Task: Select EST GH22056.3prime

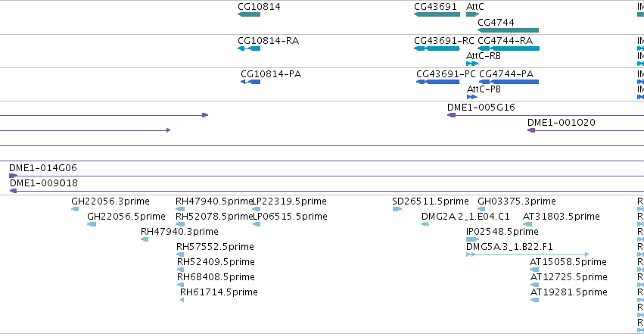Action: point(75,209)
